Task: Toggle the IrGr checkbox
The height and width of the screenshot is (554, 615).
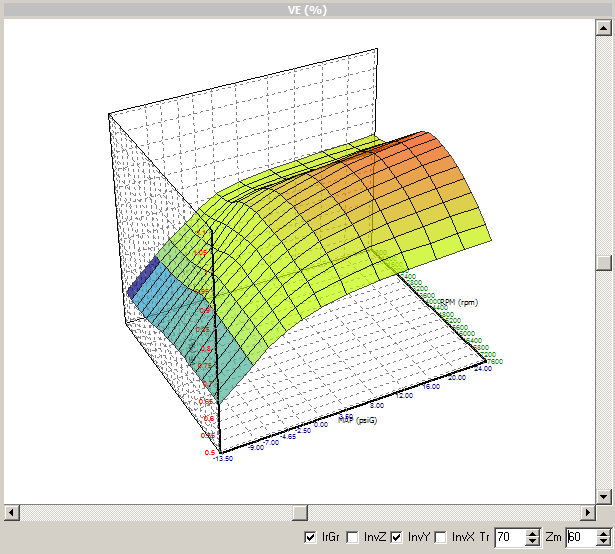Action: click(x=310, y=538)
